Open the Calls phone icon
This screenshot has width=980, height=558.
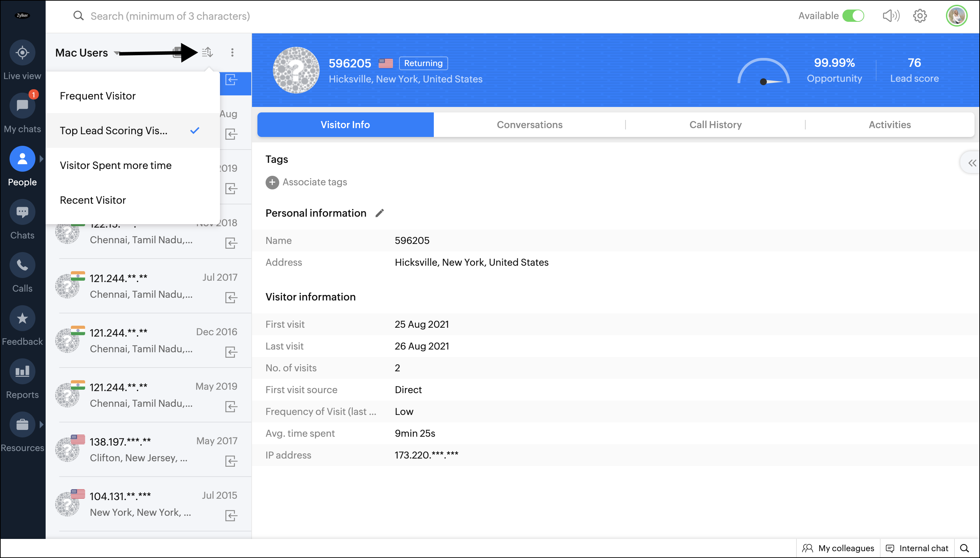coord(22,265)
